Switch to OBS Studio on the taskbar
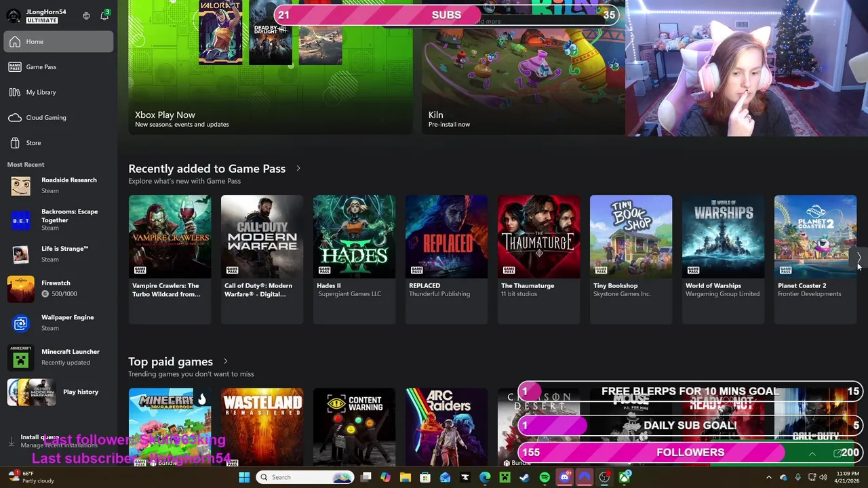868x488 pixels. click(604, 477)
